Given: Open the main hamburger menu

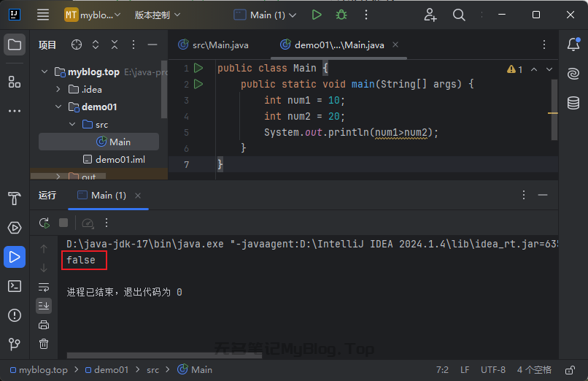Looking at the screenshot, I should (43, 15).
